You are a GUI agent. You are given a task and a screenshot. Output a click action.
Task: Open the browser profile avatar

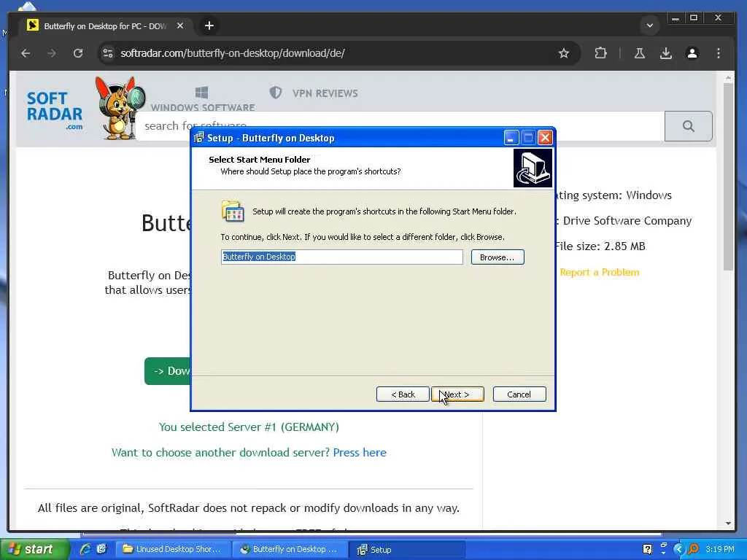(692, 53)
